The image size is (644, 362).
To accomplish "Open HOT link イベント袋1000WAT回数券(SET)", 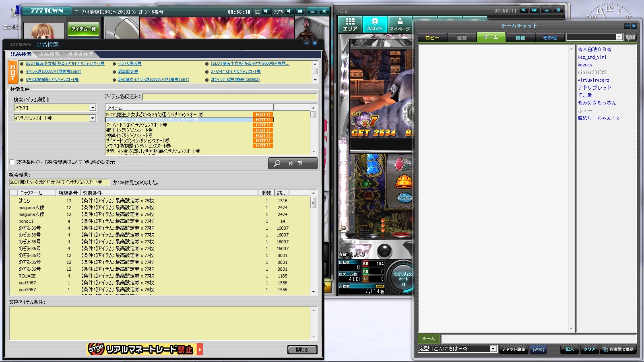I will tap(54, 72).
